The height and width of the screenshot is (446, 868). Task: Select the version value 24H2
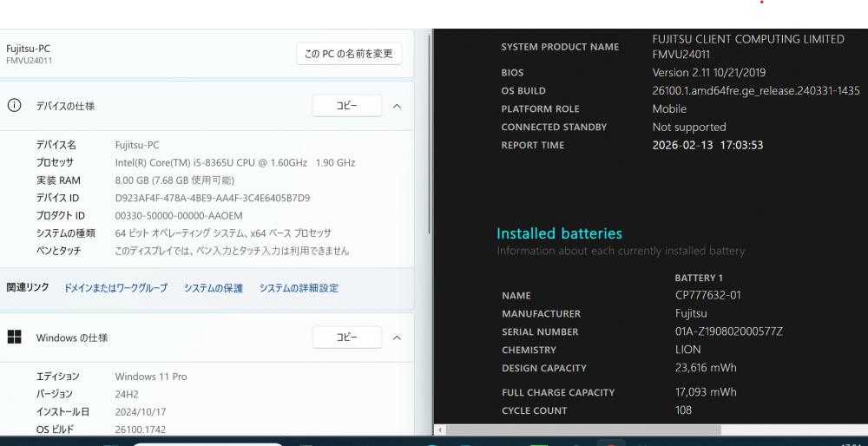click(x=127, y=394)
